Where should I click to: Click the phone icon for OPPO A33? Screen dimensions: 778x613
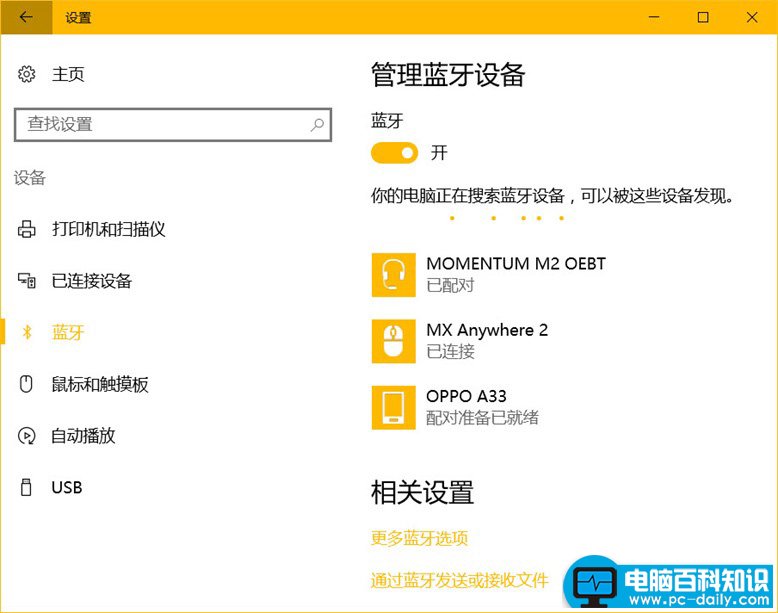[x=393, y=407]
